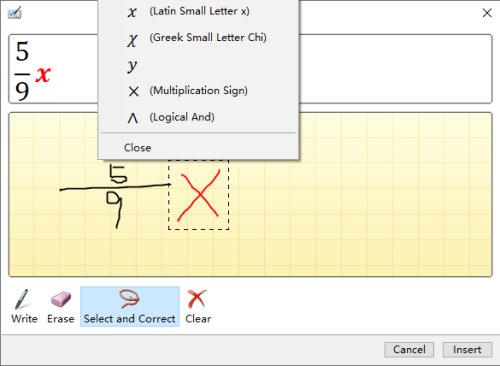Click the Math Input Panel title icon
The width and height of the screenshot is (500, 366).
click(14, 13)
